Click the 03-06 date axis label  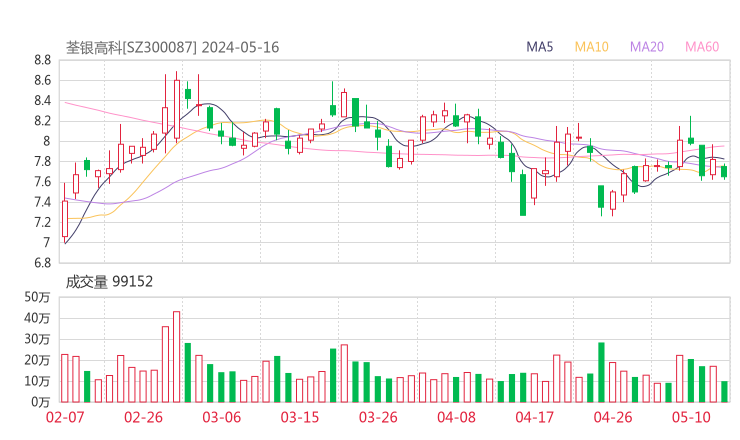click(x=222, y=417)
